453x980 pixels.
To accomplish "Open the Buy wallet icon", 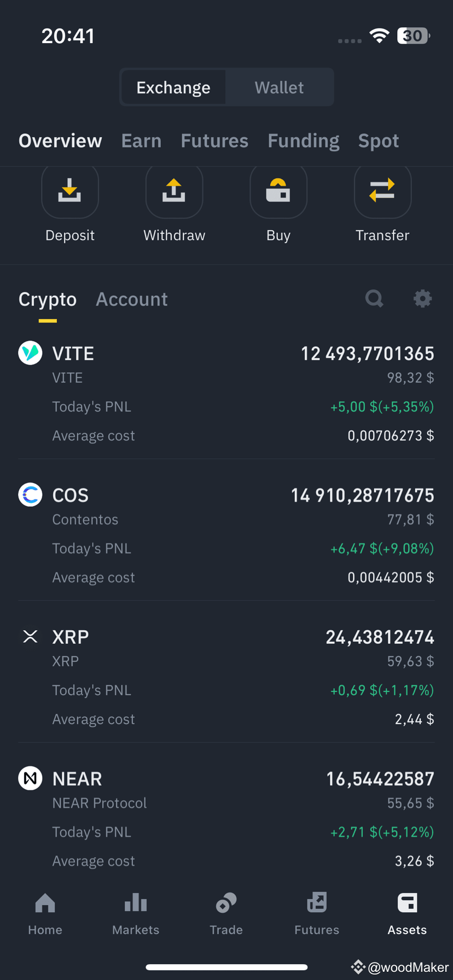I will [278, 191].
